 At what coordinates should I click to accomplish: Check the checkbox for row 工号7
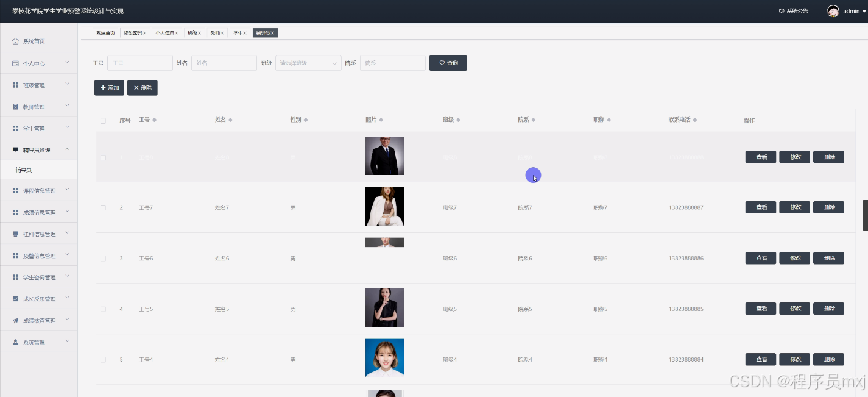tap(103, 207)
